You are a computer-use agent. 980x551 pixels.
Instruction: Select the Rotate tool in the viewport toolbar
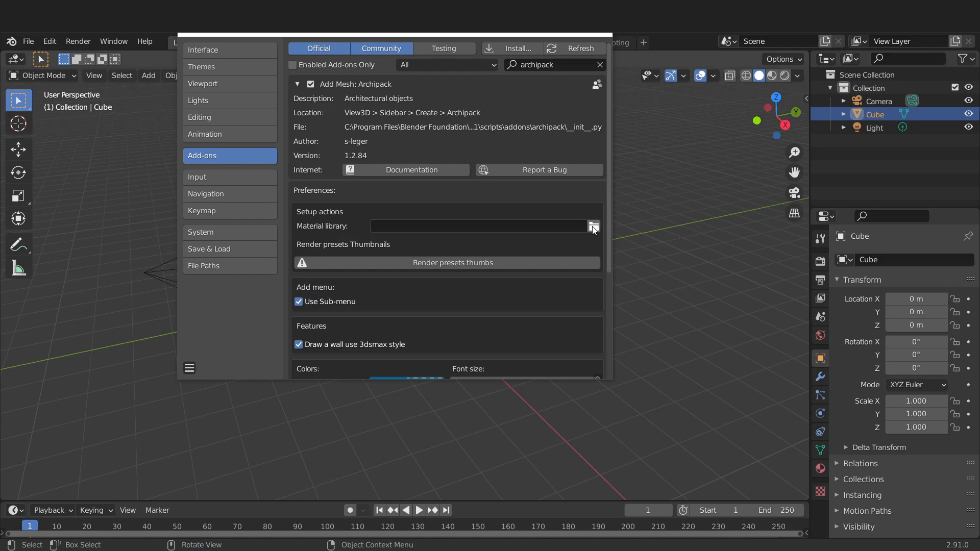coord(18,172)
